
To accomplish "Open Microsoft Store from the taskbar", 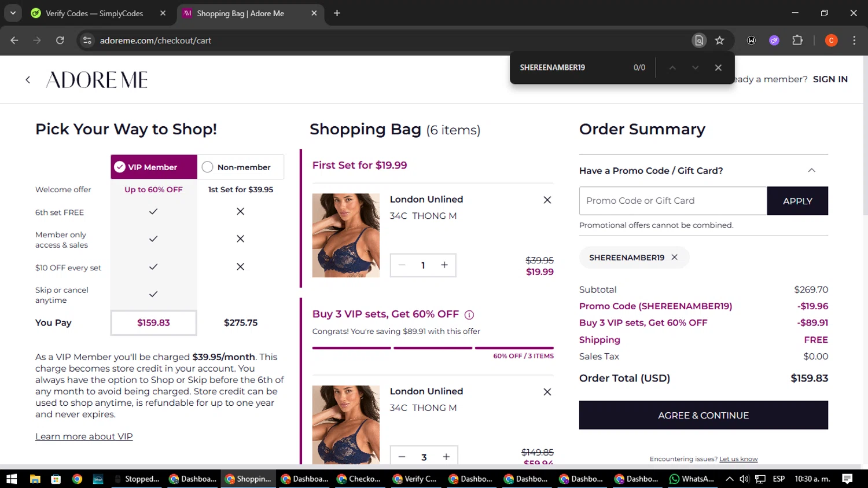I will click(x=56, y=479).
